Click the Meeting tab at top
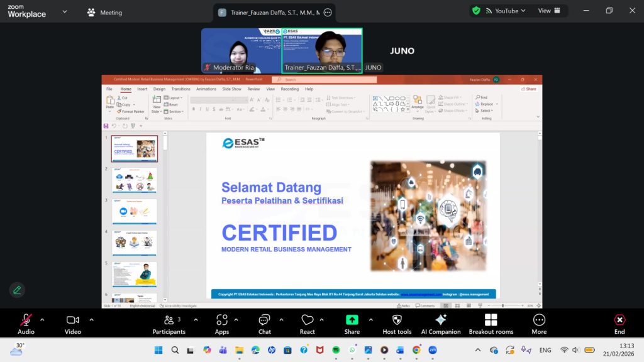Viewport: 644px width, 362px height. tap(105, 13)
